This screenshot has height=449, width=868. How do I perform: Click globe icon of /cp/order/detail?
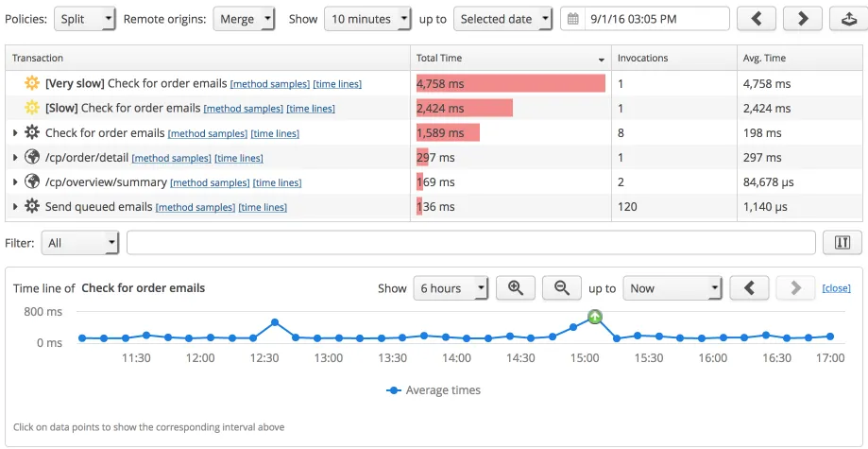pos(32,158)
